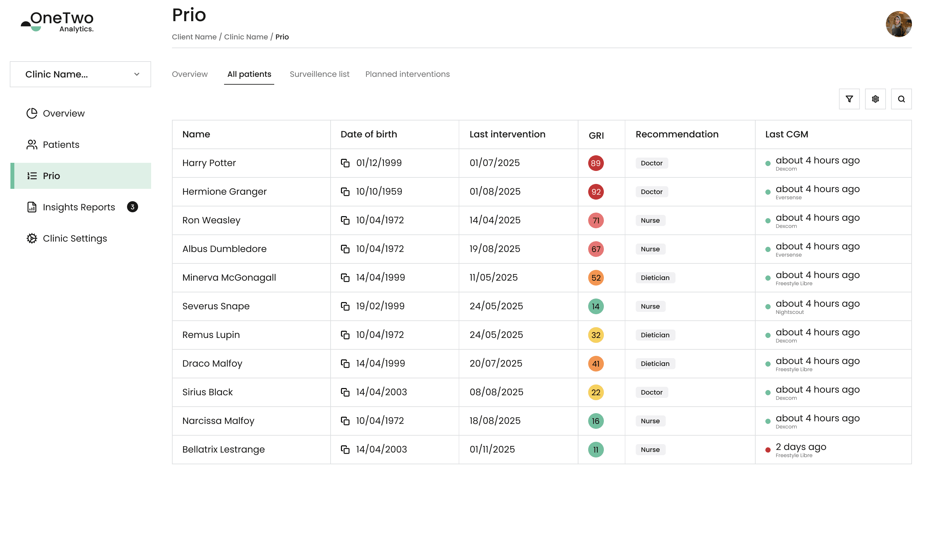Click '2 days ago' CGM entry
Image resolution: width=938 pixels, height=560 pixels.
(801, 447)
